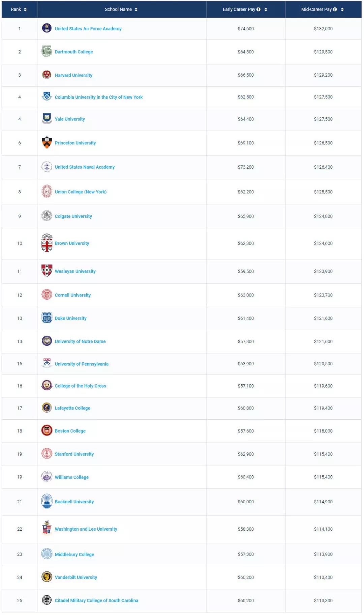Open Citadel Military College of South Carolina link
364x615 pixels.
click(96, 600)
